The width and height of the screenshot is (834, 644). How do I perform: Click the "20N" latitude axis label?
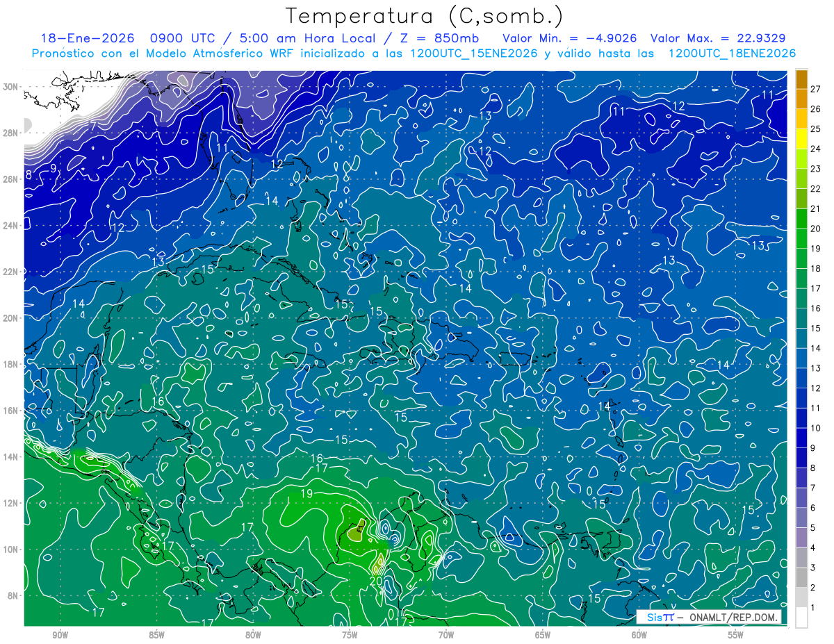point(10,318)
